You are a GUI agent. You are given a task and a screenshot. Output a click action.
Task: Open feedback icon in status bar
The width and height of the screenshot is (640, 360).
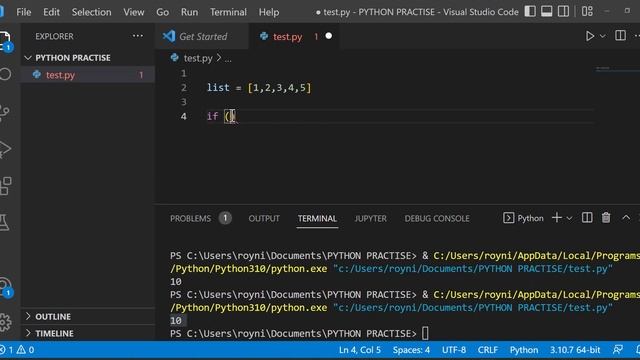point(618,349)
